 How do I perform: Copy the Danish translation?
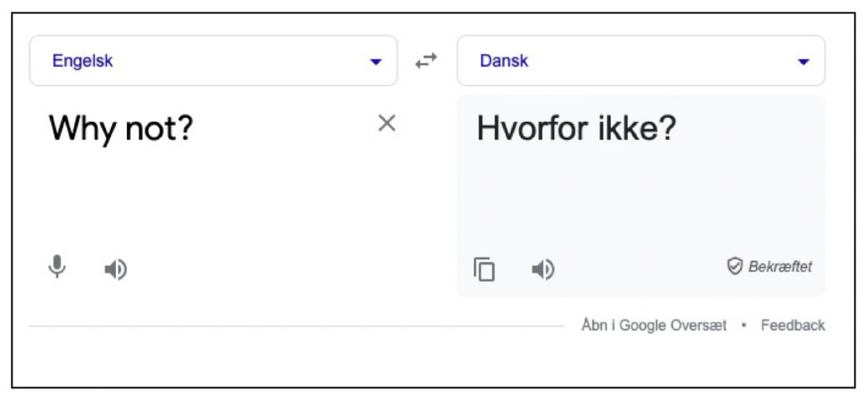coord(484,269)
